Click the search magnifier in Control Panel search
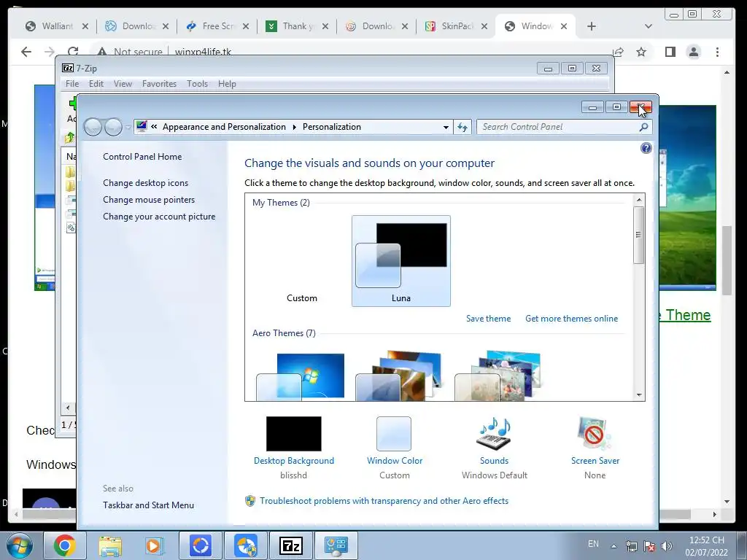 (643, 127)
